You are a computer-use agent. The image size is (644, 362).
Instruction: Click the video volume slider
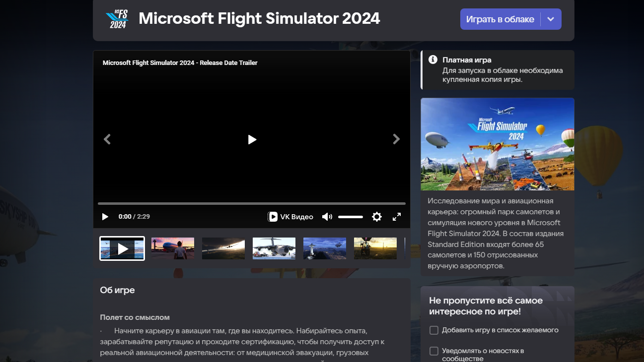[x=351, y=217]
